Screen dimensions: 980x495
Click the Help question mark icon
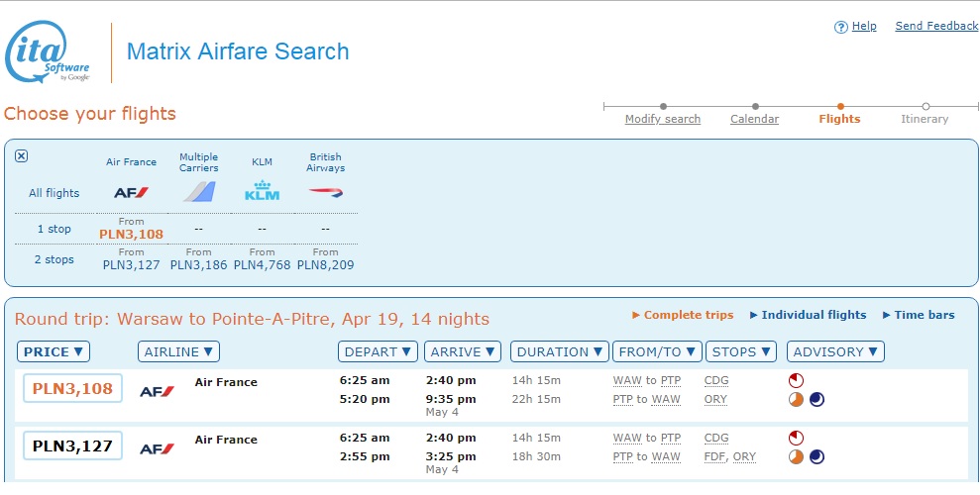tap(841, 27)
